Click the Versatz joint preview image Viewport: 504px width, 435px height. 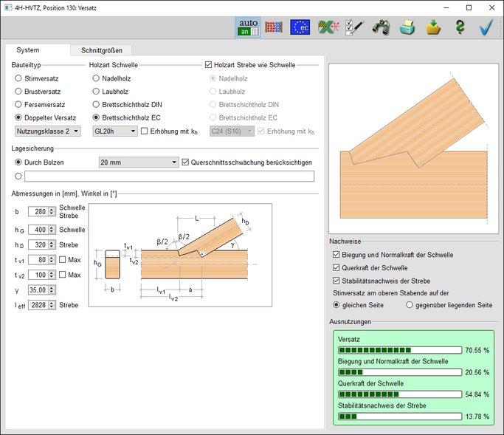[412, 145]
